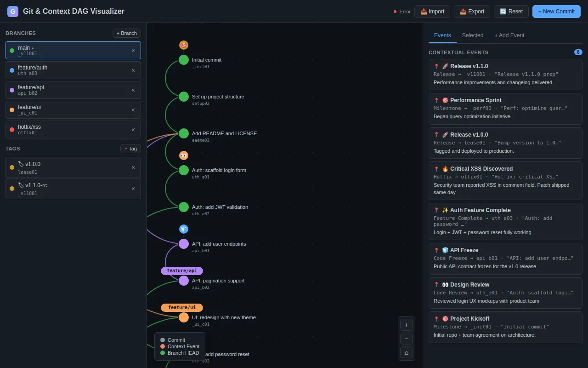Delete the v1.1.0-rc tag with its X
The width and height of the screenshot is (588, 368).
pos(133,189)
